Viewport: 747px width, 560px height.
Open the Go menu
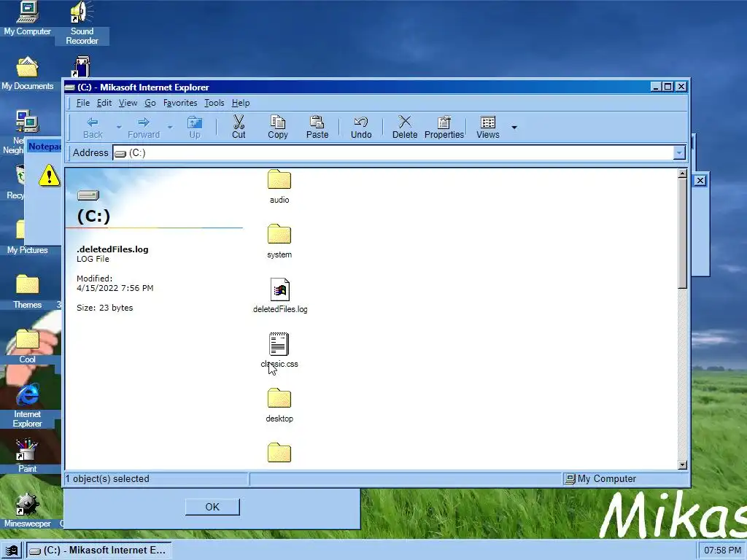tap(150, 103)
